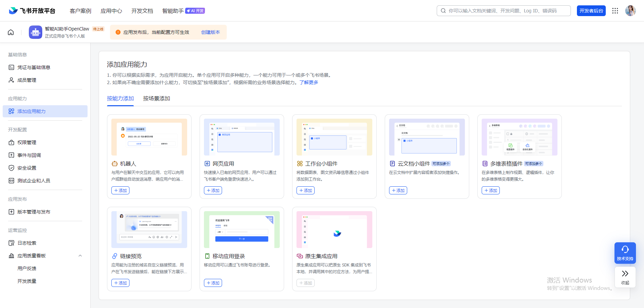
Task: Click 可添加多个 tag on 多维表格插件
Action: point(534,164)
